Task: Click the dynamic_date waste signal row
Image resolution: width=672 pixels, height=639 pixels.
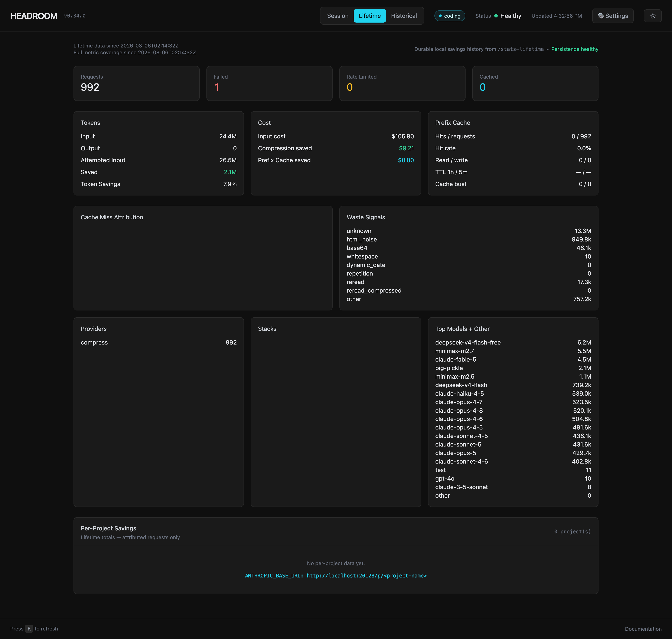Action: click(469, 265)
